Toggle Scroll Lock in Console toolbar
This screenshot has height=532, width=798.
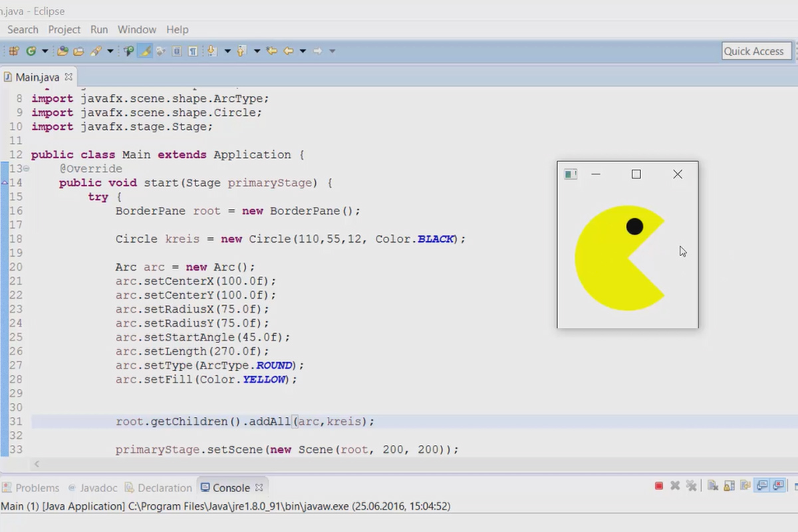click(729, 485)
